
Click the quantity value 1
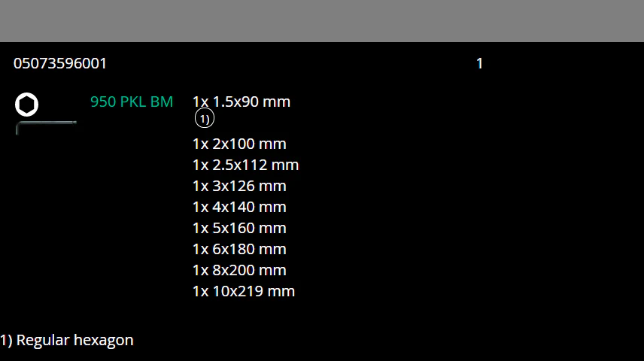point(479,64)
